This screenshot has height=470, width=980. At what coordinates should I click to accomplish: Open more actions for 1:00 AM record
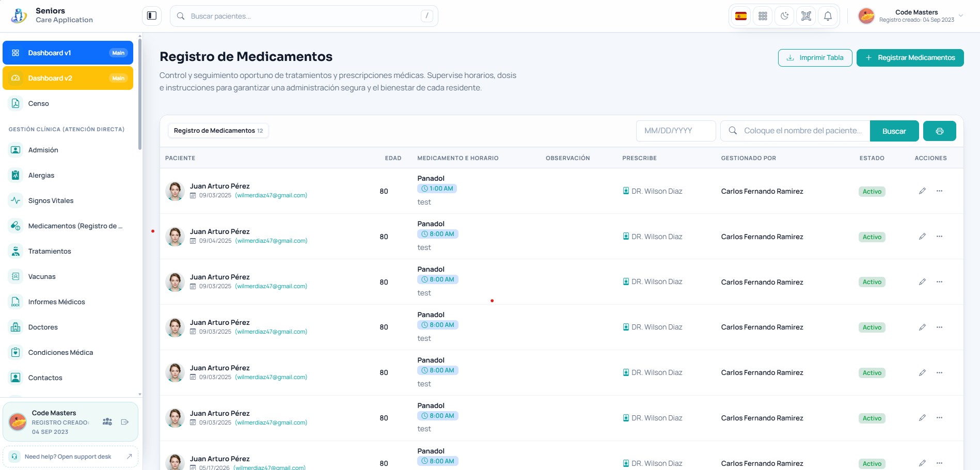pos(939,191)
